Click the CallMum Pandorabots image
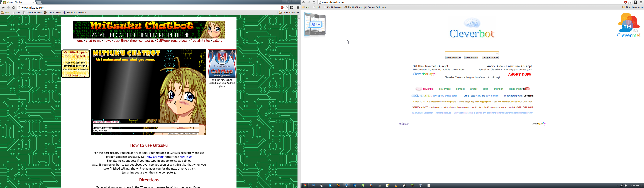 coord(222,64)
